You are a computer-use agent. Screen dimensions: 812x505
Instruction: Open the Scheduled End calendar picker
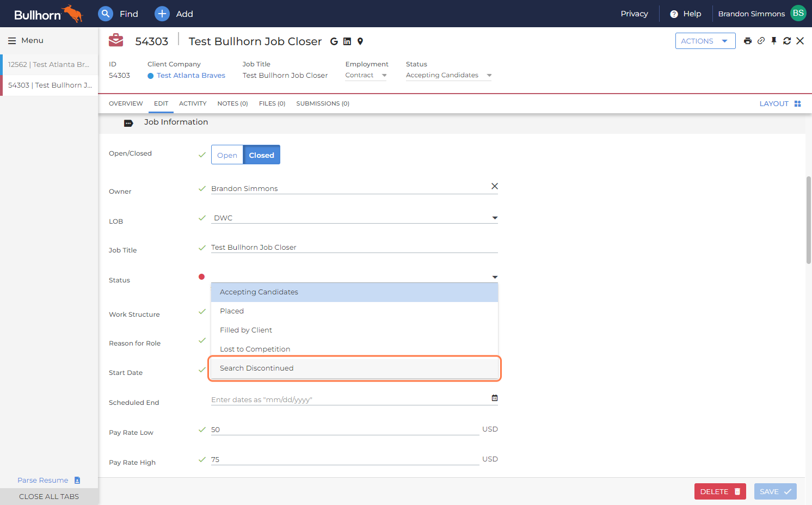[495, 398]
